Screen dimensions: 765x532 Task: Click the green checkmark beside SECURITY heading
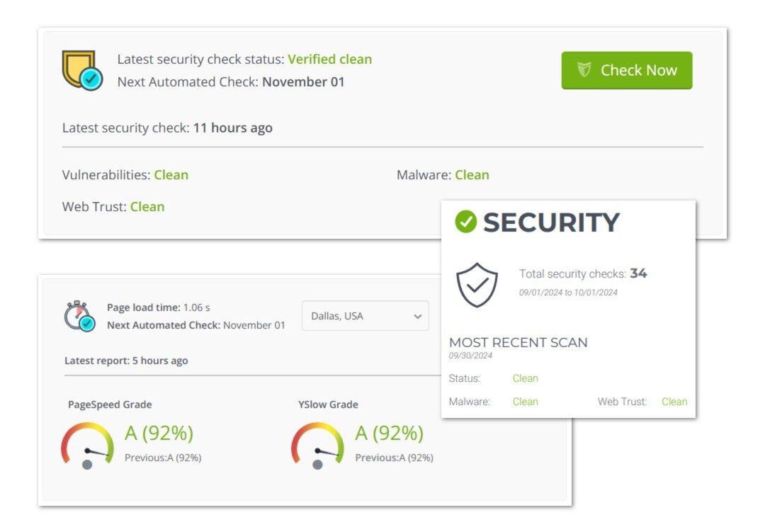pos(465,222)
